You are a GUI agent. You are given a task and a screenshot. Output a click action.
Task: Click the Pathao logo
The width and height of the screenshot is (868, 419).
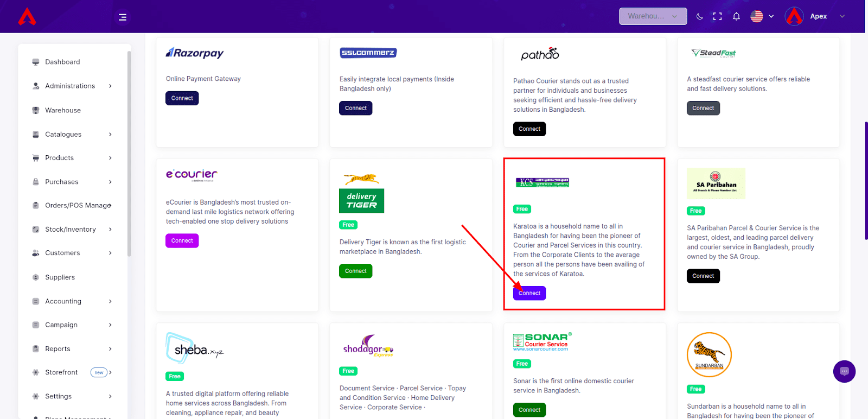pos(540,54)
